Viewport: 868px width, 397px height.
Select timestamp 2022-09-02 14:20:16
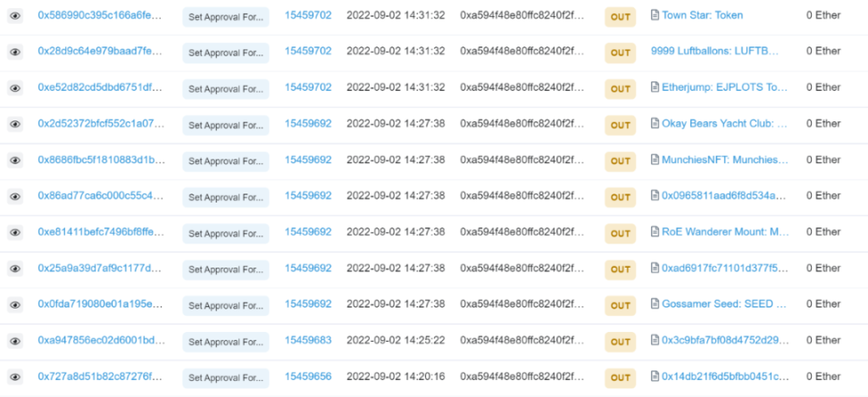point(396,376)
